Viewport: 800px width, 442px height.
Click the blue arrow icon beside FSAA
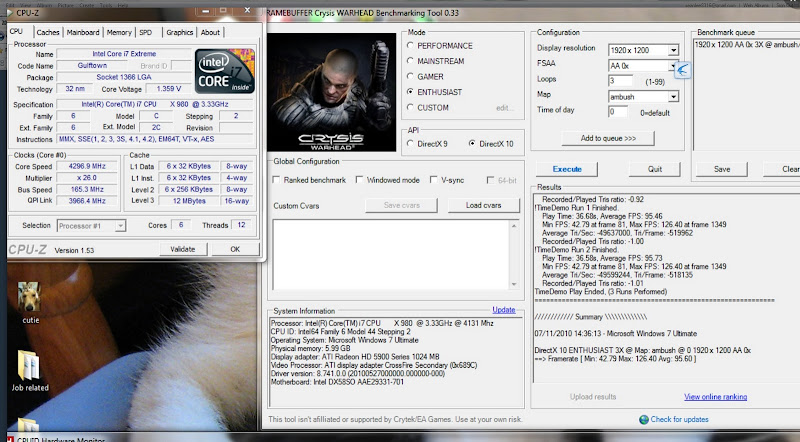click(684, 69)
